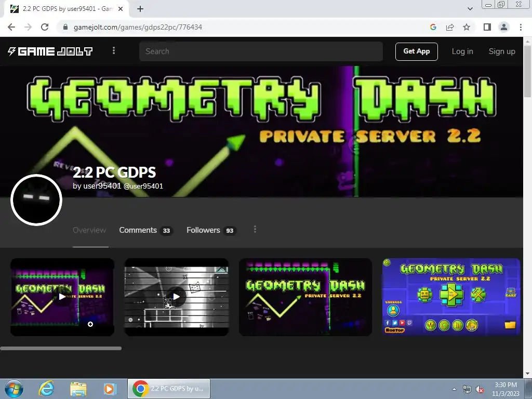Click the 2.2 PC GDPS title
532x399 pixels.
pos(114,172)
